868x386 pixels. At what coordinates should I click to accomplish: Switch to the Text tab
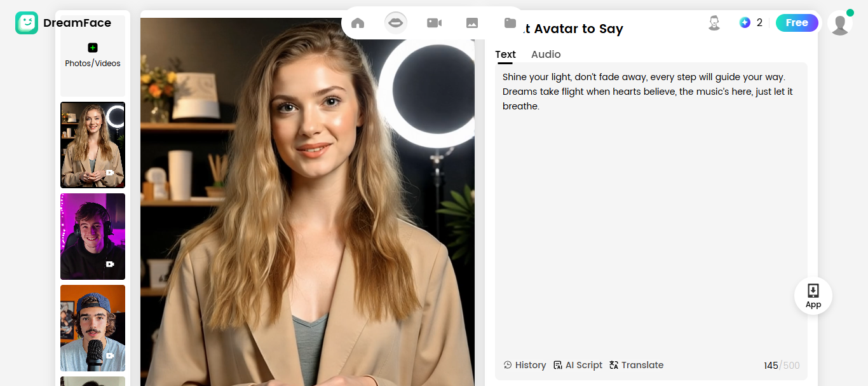(505, 55)
